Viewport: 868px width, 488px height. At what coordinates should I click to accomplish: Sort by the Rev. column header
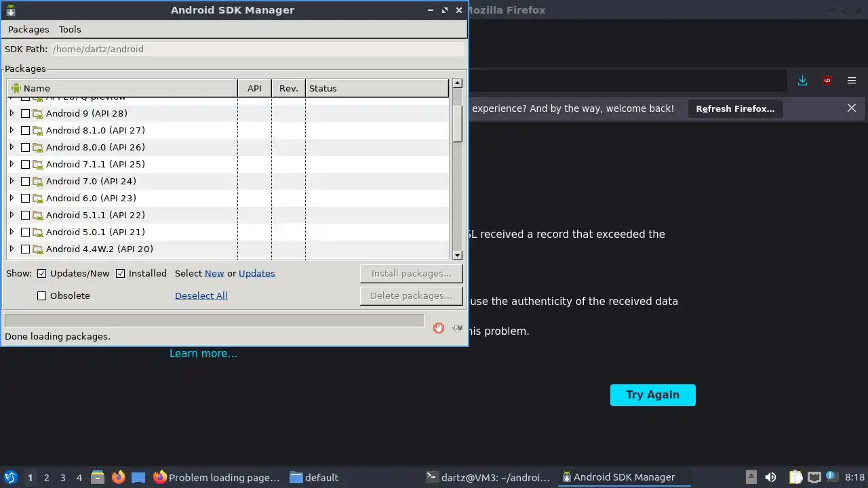tap(288, 88)
